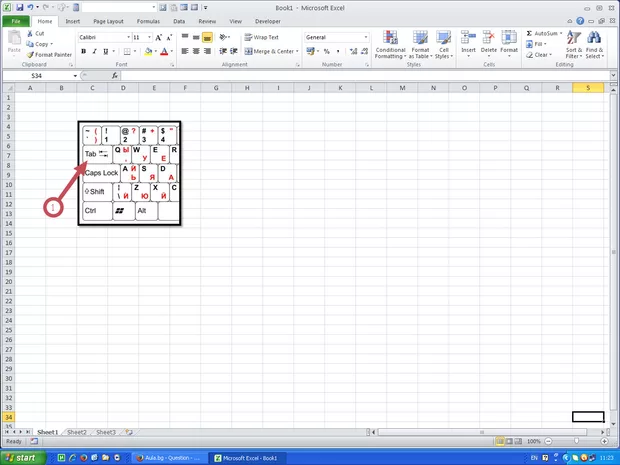The height and width of the screenshot is (465, 620).
Task: Click the Name Box showing S34
Action: click(x=38, y=76)
